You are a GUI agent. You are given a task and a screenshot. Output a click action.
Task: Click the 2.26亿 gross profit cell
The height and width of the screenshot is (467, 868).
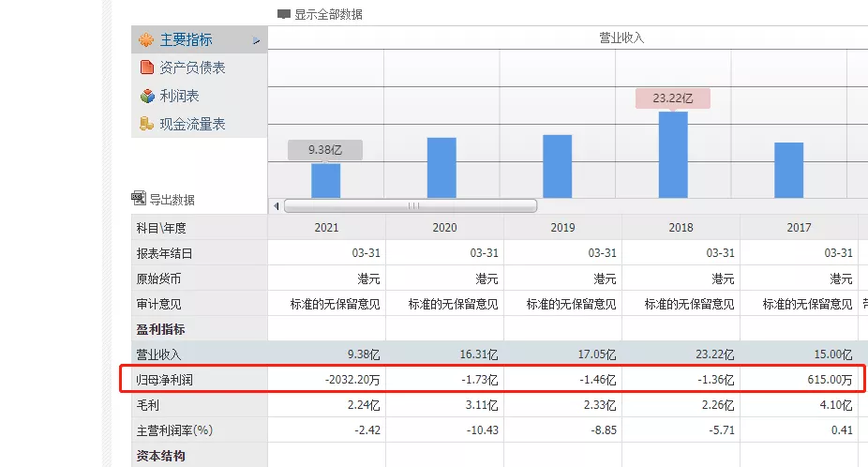pos(681,405)
